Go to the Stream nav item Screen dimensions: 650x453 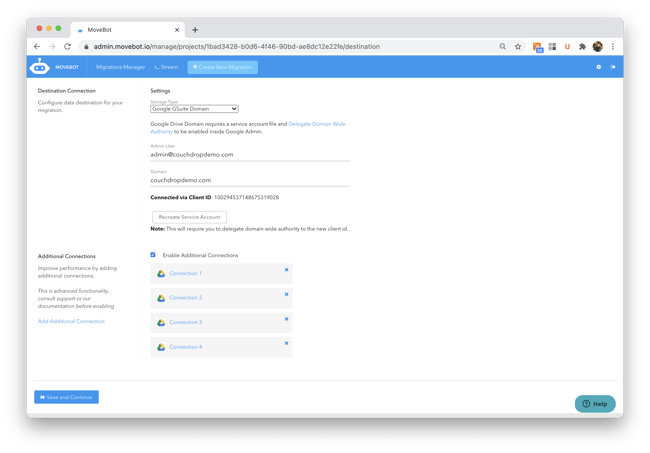pyautogui.click(x=167, y=67)
